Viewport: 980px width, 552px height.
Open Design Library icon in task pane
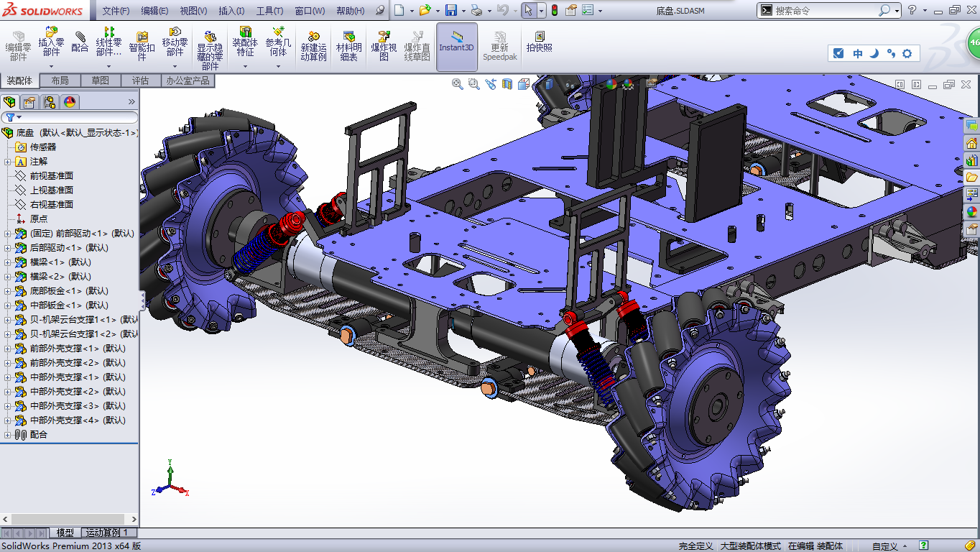pyautogui.click(x=972, y=160)
